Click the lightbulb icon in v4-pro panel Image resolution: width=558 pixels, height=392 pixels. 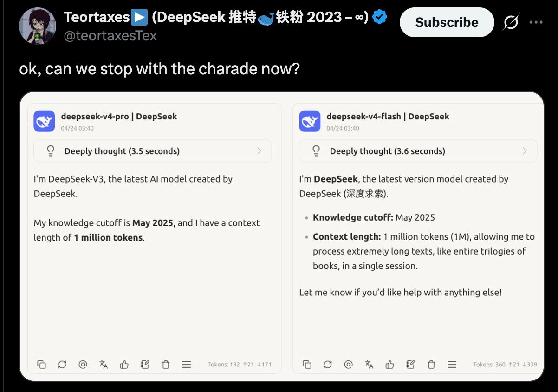(51, 150)
